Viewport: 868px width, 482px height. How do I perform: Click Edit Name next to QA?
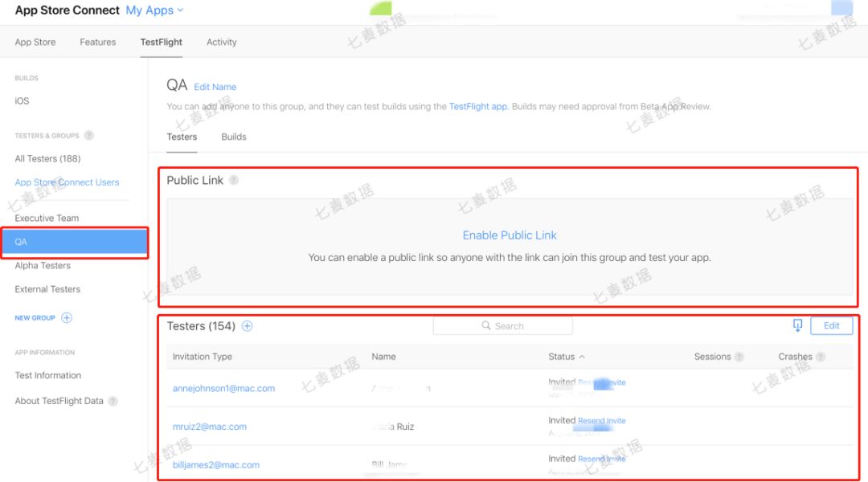(215, 87)
